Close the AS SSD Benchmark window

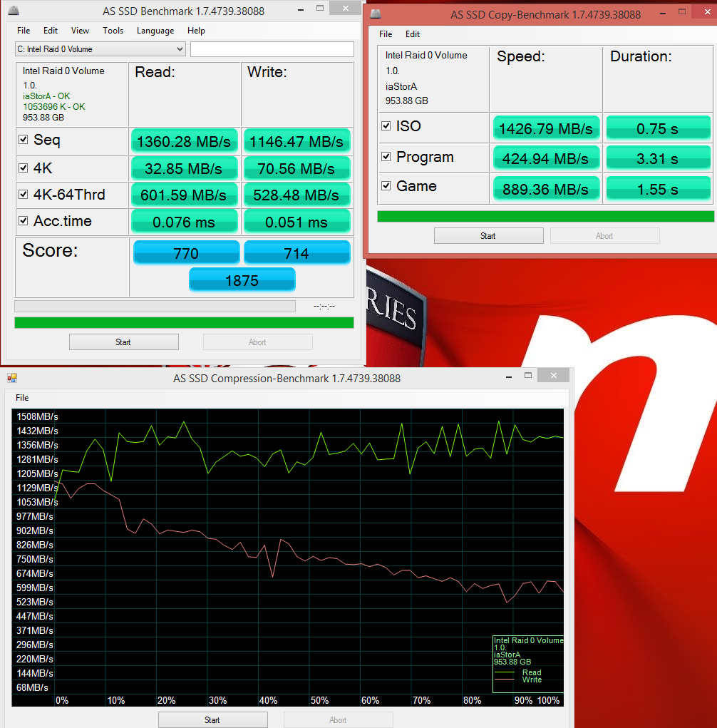(345, 8)
